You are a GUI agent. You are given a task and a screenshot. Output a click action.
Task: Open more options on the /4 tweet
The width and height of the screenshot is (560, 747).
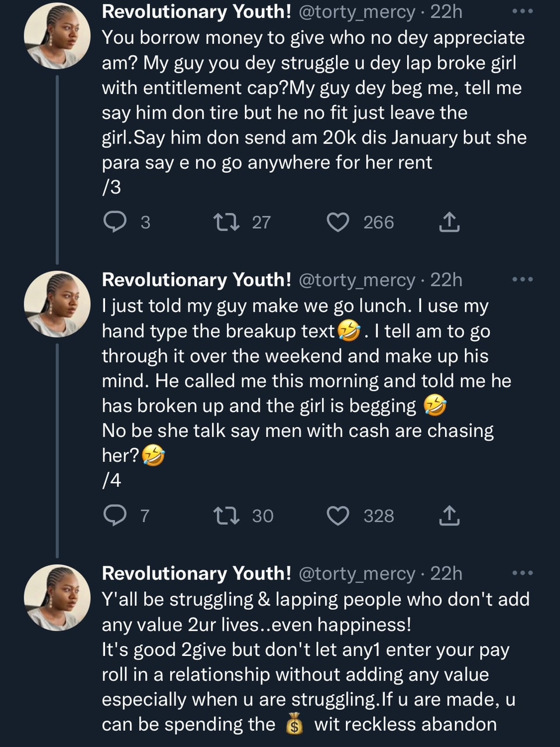coord(522,280)
